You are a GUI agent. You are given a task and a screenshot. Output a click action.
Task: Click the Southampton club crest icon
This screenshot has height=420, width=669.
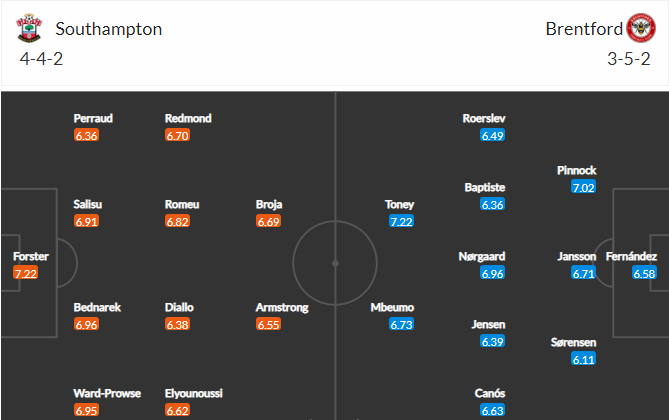29,28
